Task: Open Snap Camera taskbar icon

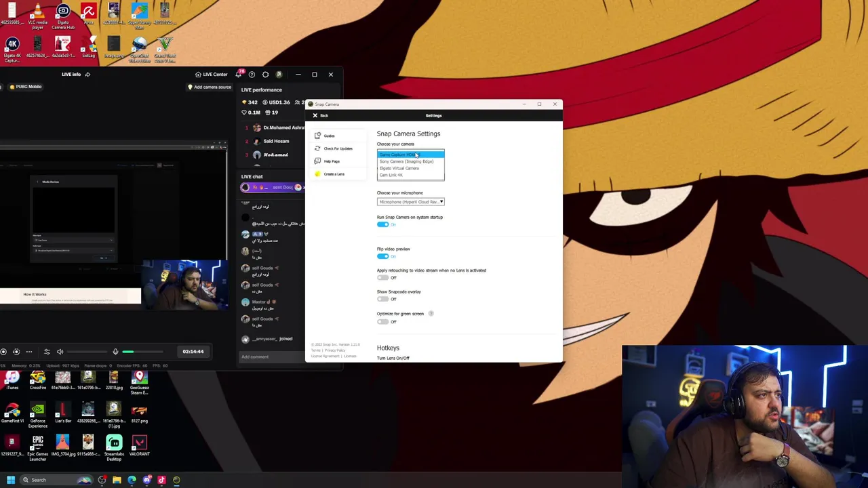Action: click(176, 480)
